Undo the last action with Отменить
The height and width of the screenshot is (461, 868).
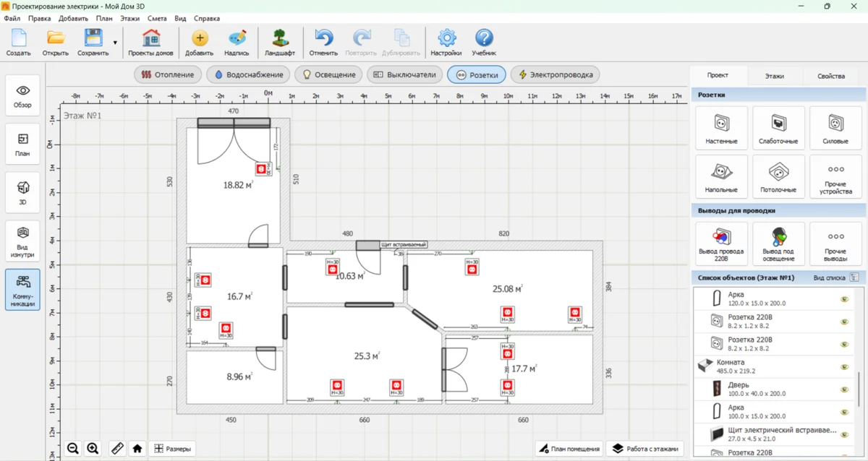(323, 43)
